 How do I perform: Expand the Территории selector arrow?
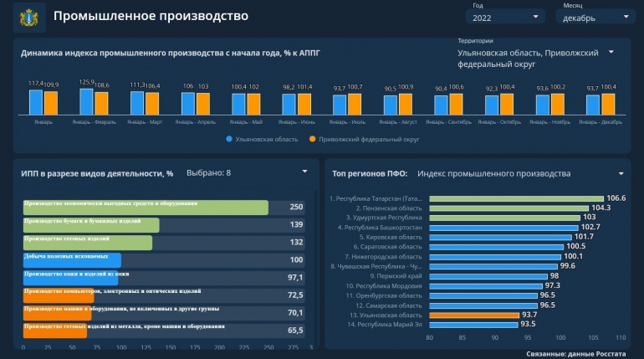point(611,52)
